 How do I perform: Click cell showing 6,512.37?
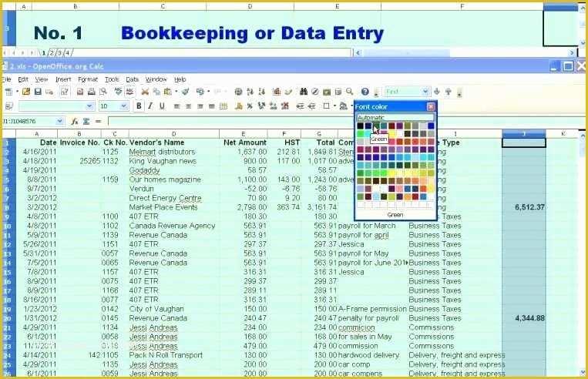[524, 207]
